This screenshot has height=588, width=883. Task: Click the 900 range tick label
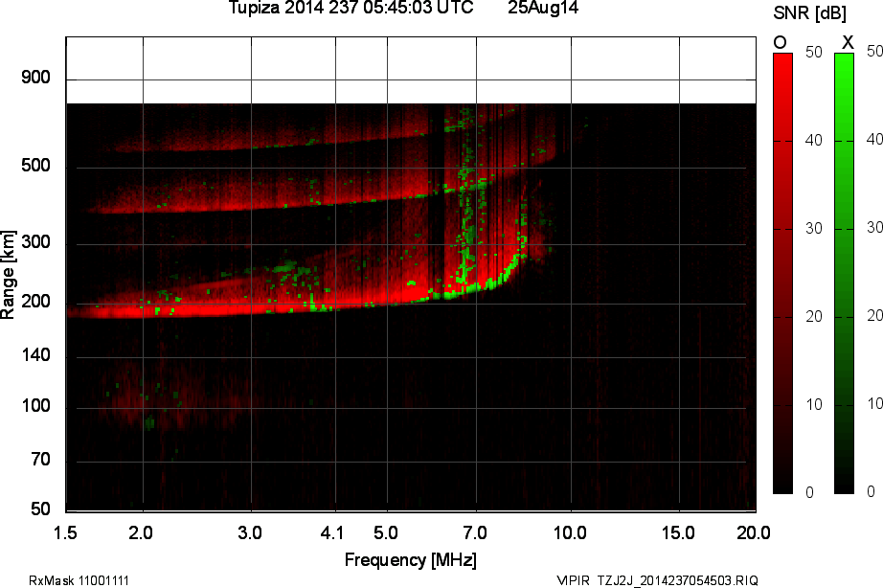[36, 78]
